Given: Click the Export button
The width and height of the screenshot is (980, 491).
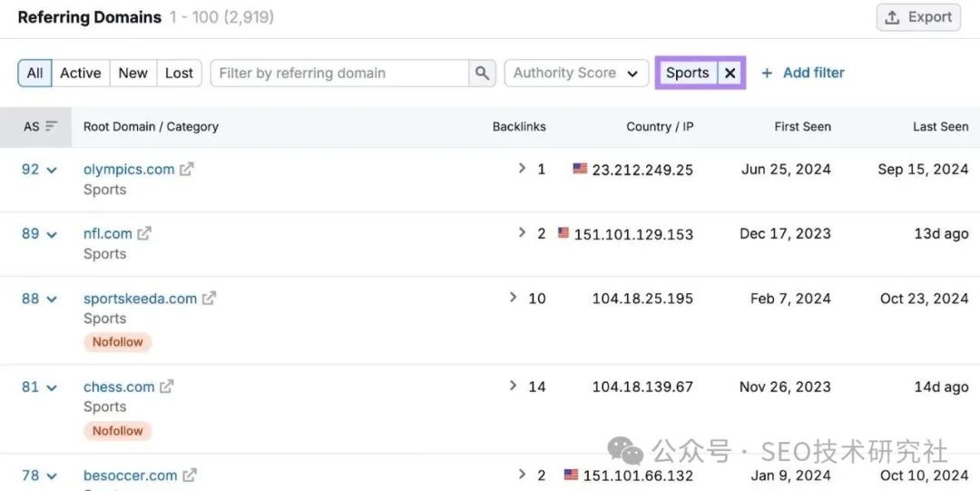Looking at the screenshot, I should [918, 17].
